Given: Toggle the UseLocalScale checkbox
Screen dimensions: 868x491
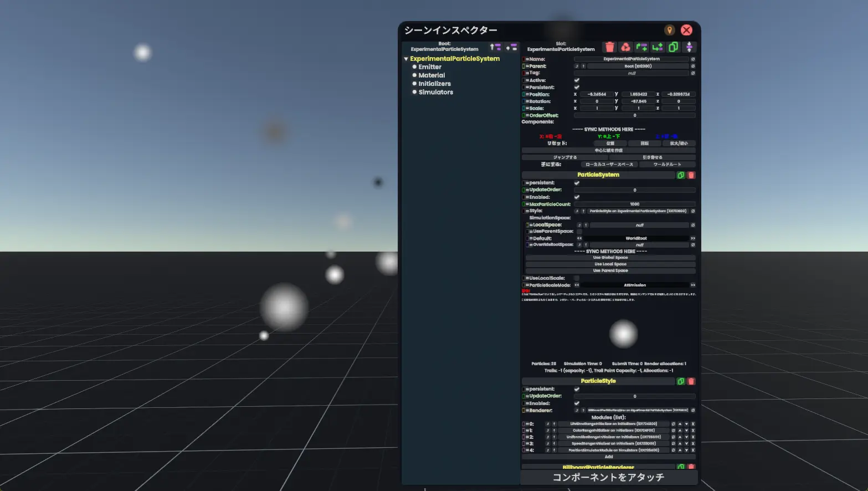Looking at the screenshot, I should point(577,278).
